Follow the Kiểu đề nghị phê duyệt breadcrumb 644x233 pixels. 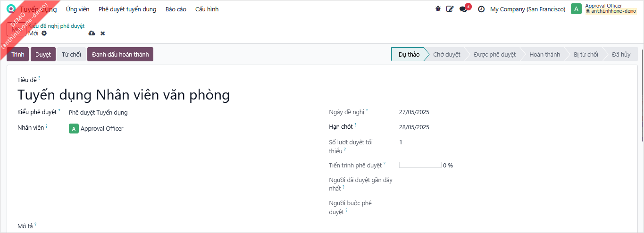click(56, 26)
